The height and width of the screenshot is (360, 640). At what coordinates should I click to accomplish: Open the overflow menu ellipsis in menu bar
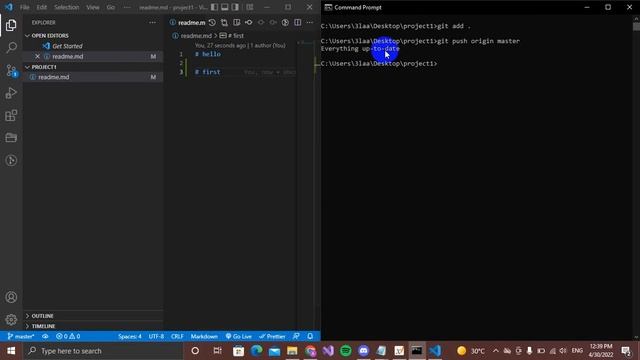pyautogui.click(x=127, y=7)
